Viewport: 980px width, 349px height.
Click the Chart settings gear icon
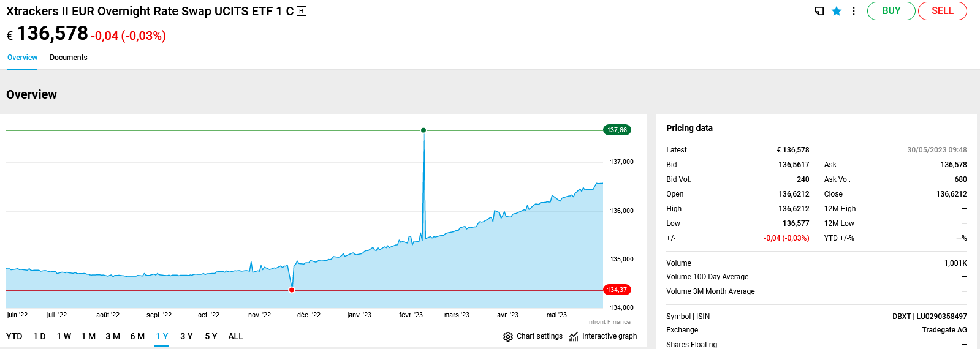(507, 337)
